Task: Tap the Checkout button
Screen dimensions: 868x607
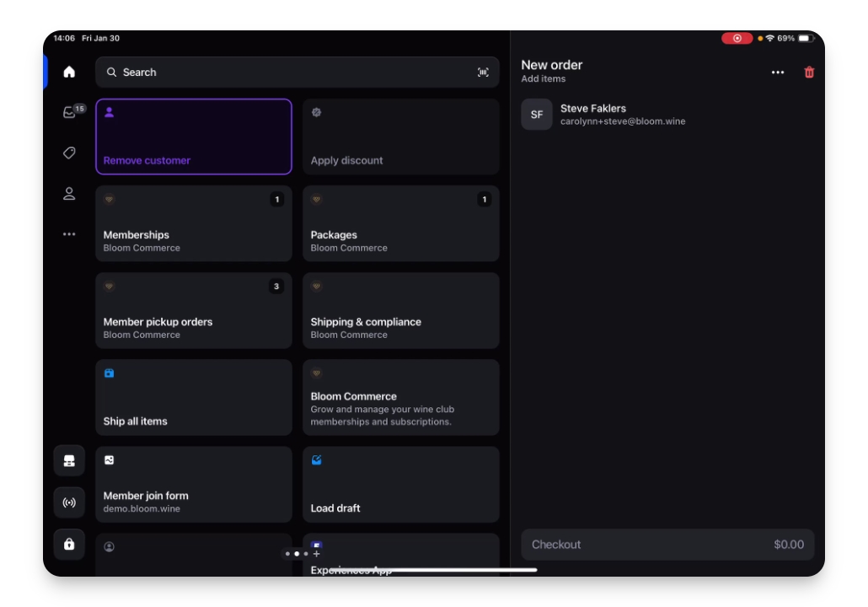Action: 667,545
